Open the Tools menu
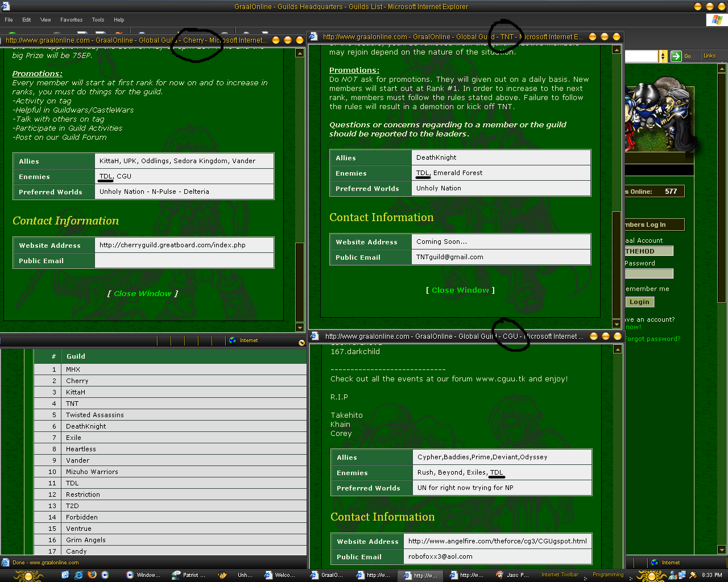 [98, 20]
